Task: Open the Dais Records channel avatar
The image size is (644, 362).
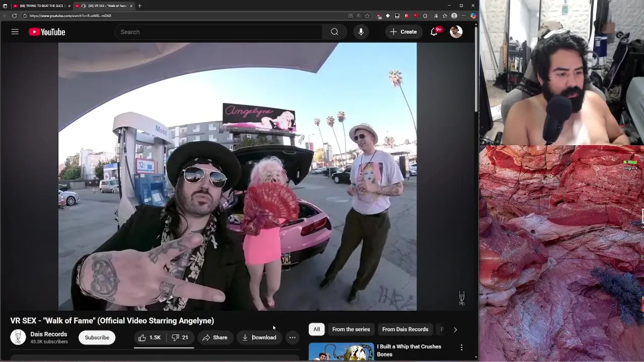Action: point(18,337)
